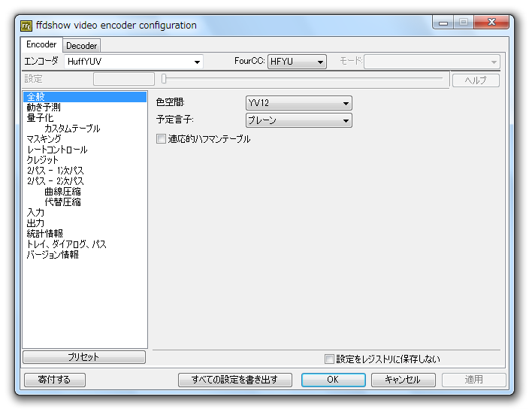Select バージョン情報 in the list
The image size is (532, 412).
[x=53, y=255]
